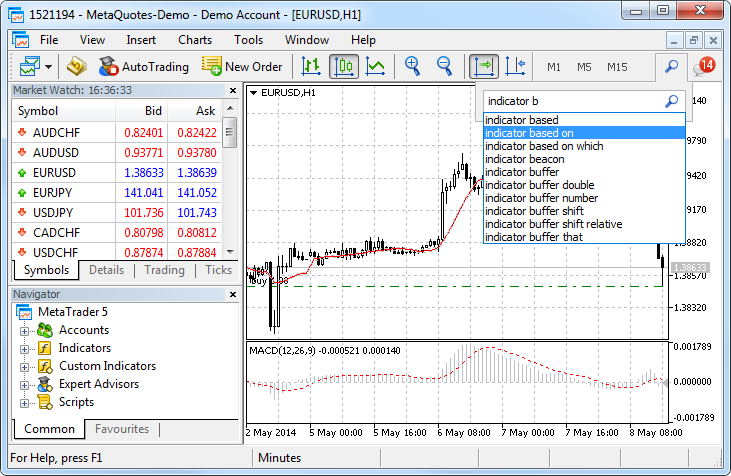The width and height of the screenshot is (731, 476).
Task: Click the USDJPY bid price 101.736
Action: click(x=144, y=213)
